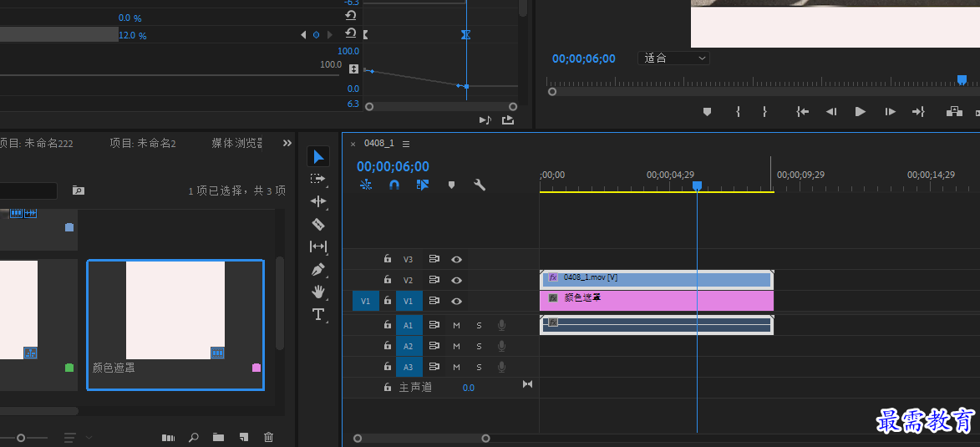
Task: Click New Item icon in project panel
Action: 244,438
